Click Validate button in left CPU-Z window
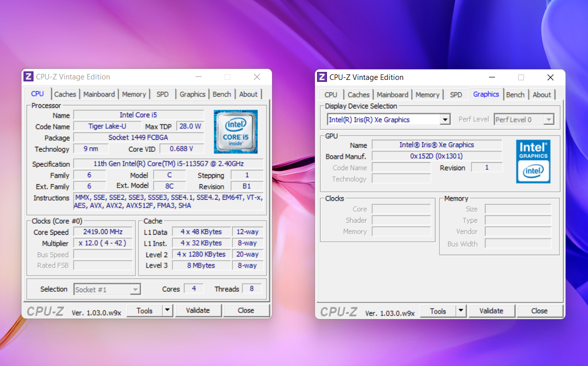This screenshot has width=588, height=366. click(198, 310)
